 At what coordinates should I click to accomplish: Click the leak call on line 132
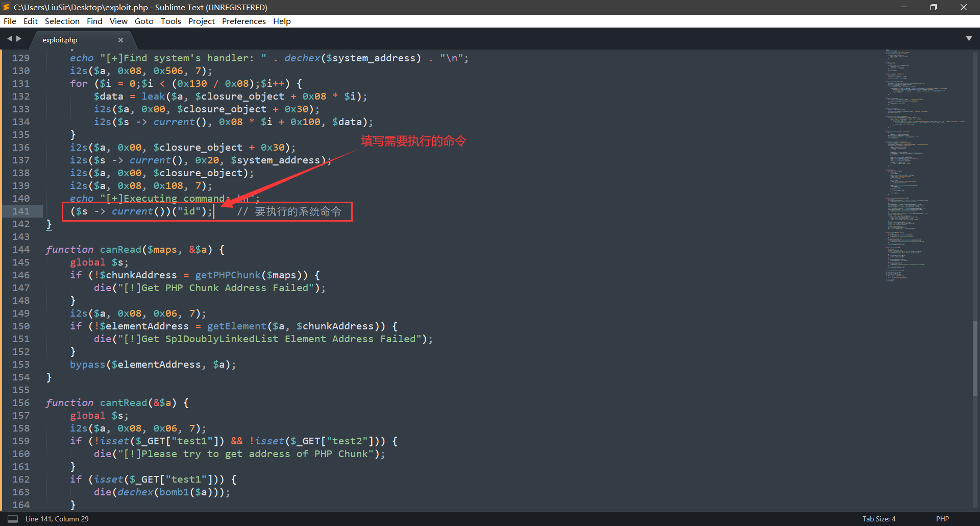153,97
